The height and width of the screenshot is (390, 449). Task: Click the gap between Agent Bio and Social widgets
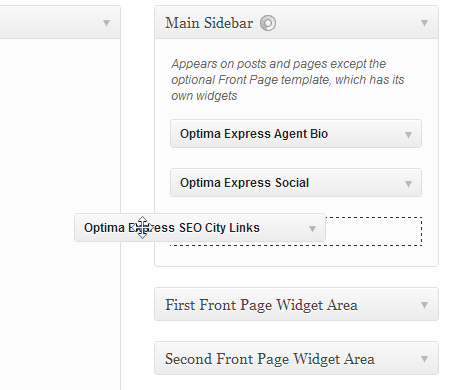tap(296, 158)
